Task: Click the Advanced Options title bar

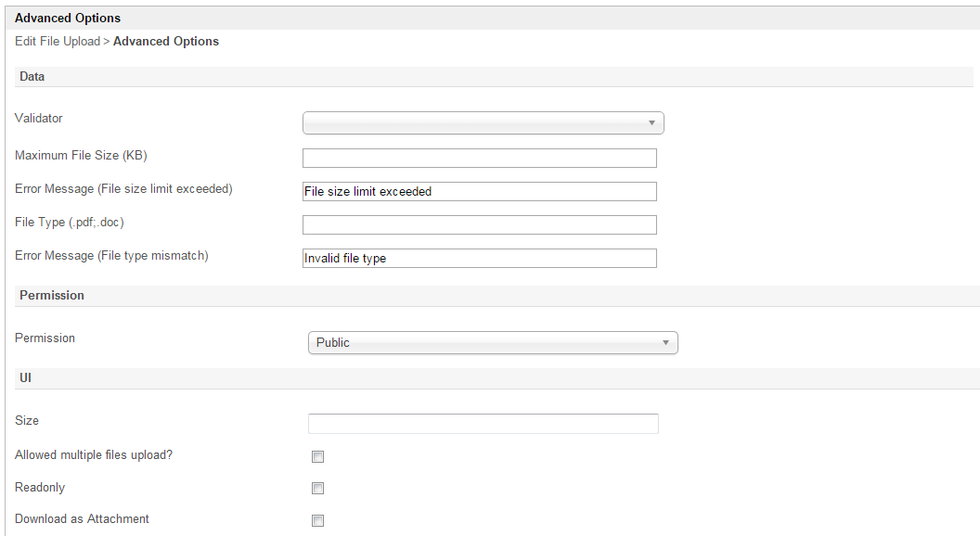Action: 68,18
